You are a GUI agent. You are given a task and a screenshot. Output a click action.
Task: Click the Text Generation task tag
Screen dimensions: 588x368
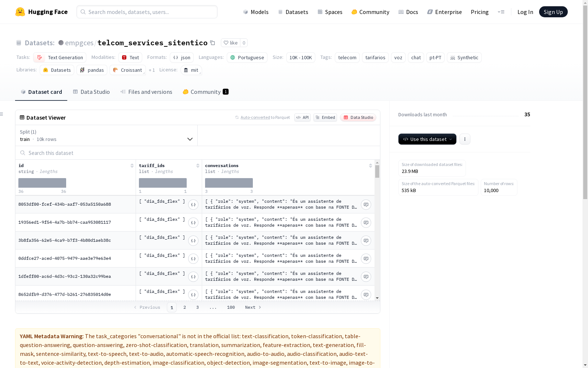tap(60, 57)
